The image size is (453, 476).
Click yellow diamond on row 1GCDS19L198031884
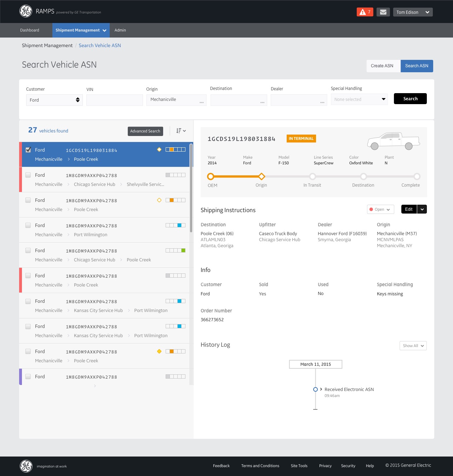pos(159,149)
